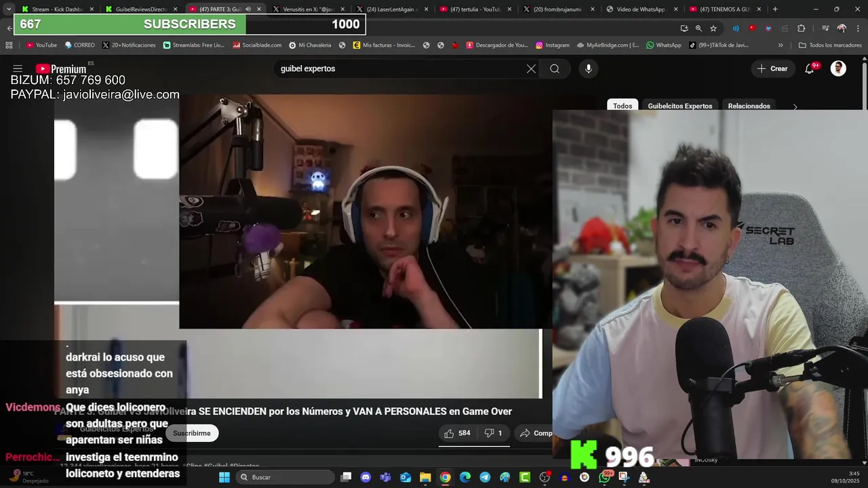Click the Windows Start button
The width and height of the screenshot is (868, 488).
point(224,477)
